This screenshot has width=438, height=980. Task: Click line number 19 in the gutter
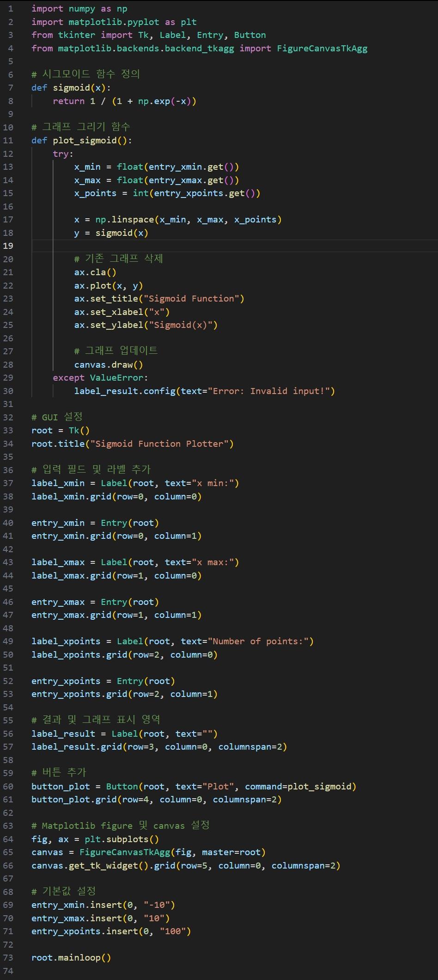[8, 246]
